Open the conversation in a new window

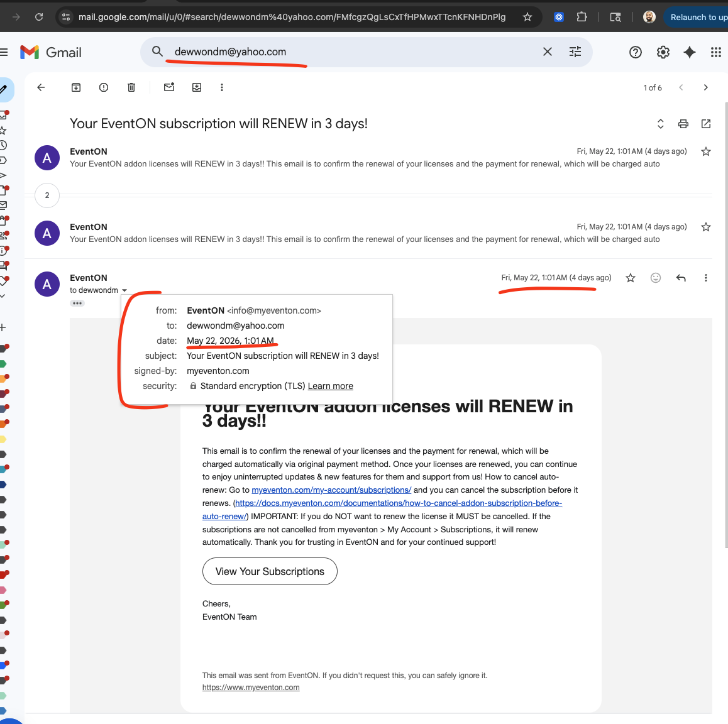706,124
